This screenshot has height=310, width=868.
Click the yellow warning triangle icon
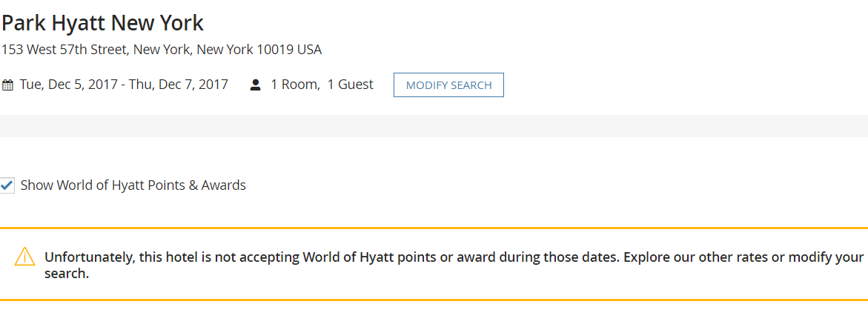point(24,257)
